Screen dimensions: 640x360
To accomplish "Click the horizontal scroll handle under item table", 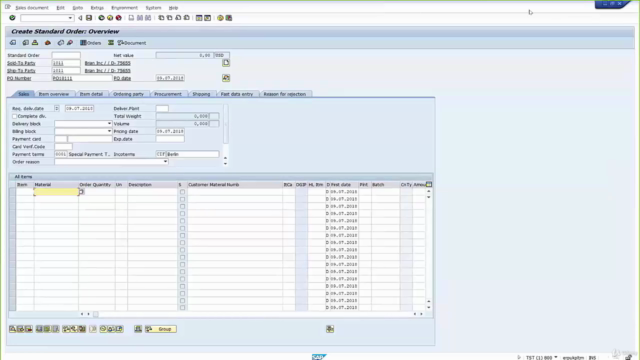I will [96, 314].
